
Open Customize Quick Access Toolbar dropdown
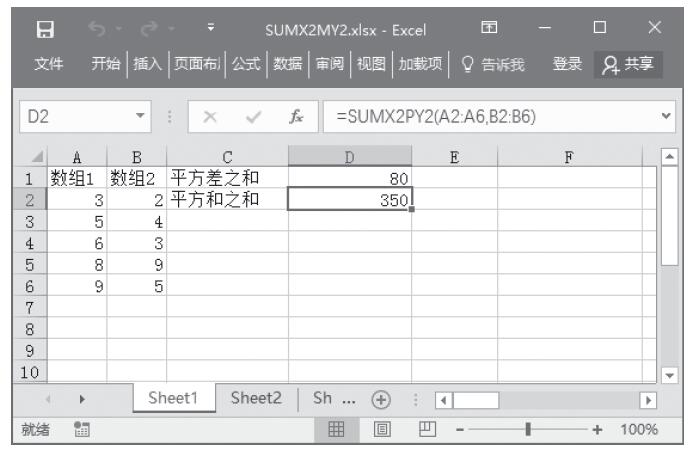pos(211,26)
